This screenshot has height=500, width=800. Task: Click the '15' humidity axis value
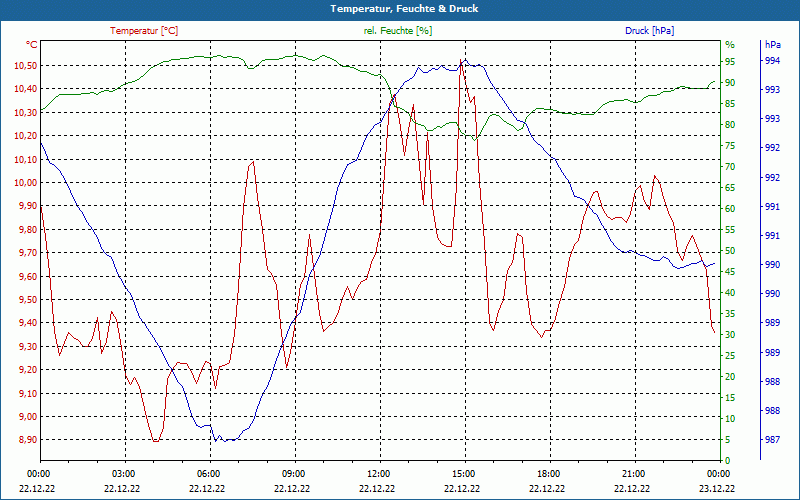[x=730, y=397]
